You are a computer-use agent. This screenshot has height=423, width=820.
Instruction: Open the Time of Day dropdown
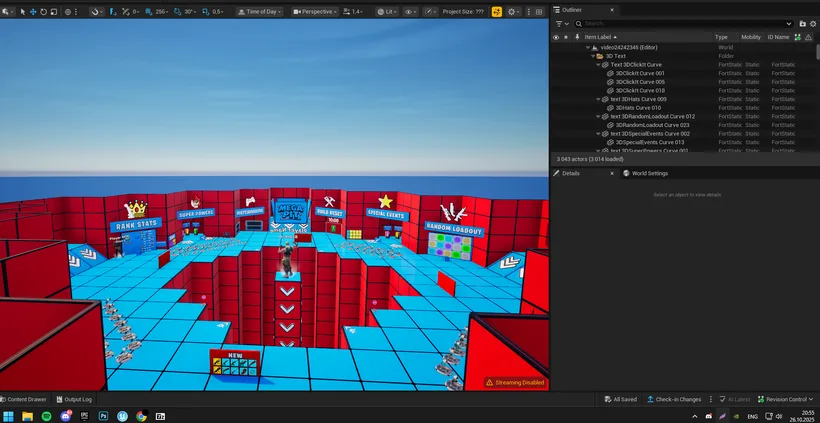259,12
